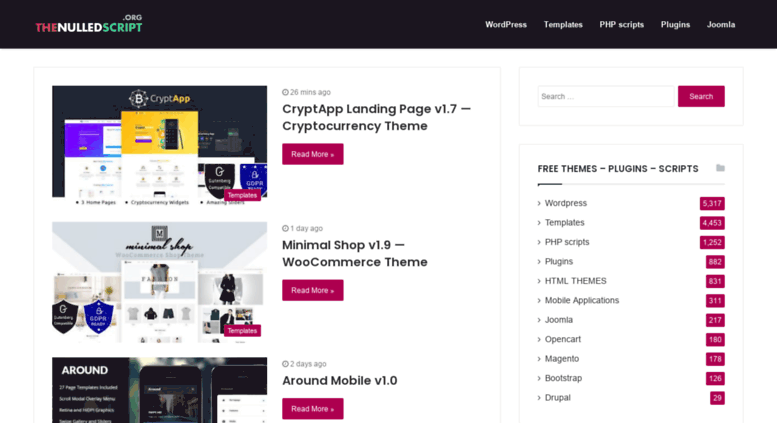Click the 4,453 count badge
777x423 pixels.
click(712, 223)
